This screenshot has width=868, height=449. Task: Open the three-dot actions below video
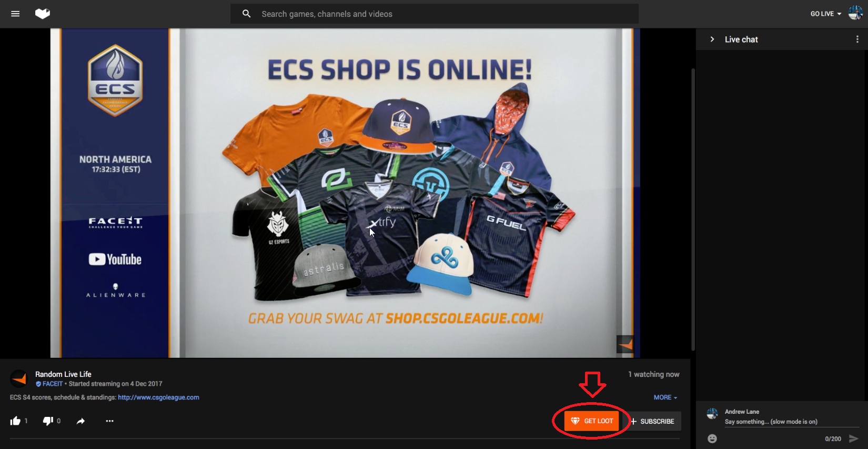coord(109,421)
